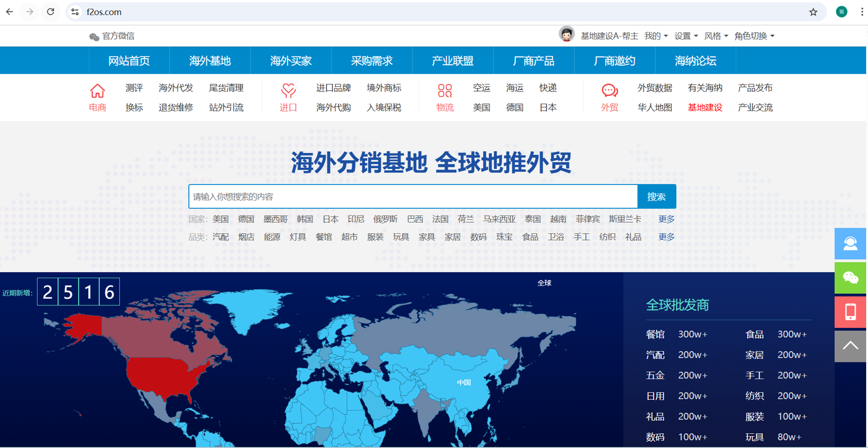Click the Foreign Trade chat bubble icon
Screen dimensions: 868x448
click(609, 91)
